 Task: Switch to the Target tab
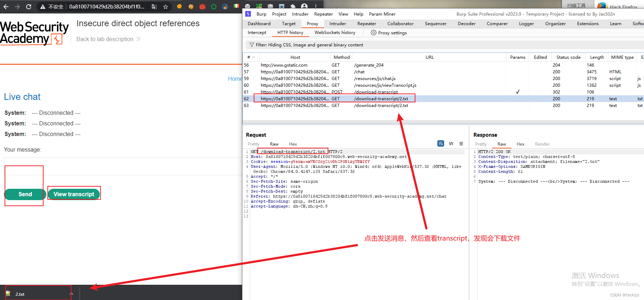[x=289, y=24]
